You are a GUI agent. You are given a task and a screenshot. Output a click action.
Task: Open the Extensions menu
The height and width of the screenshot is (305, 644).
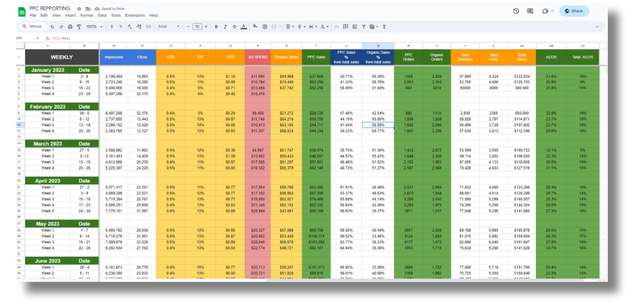coord(135,16)
